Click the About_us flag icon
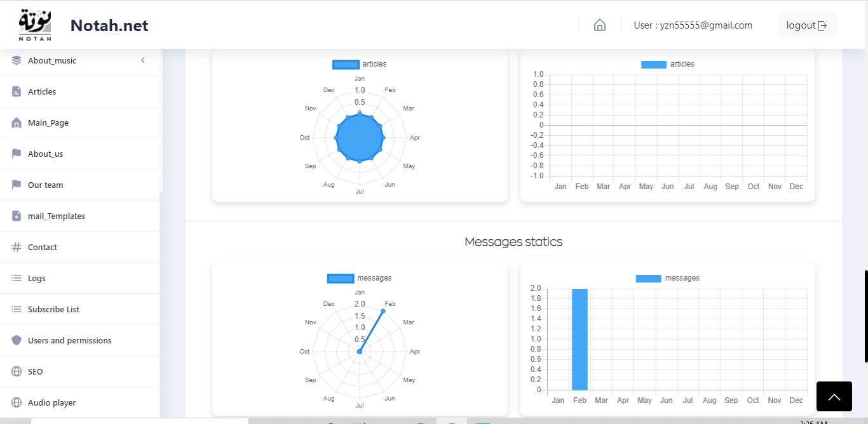This screenshot has width=868, height=424. click(x=17, y=154)
